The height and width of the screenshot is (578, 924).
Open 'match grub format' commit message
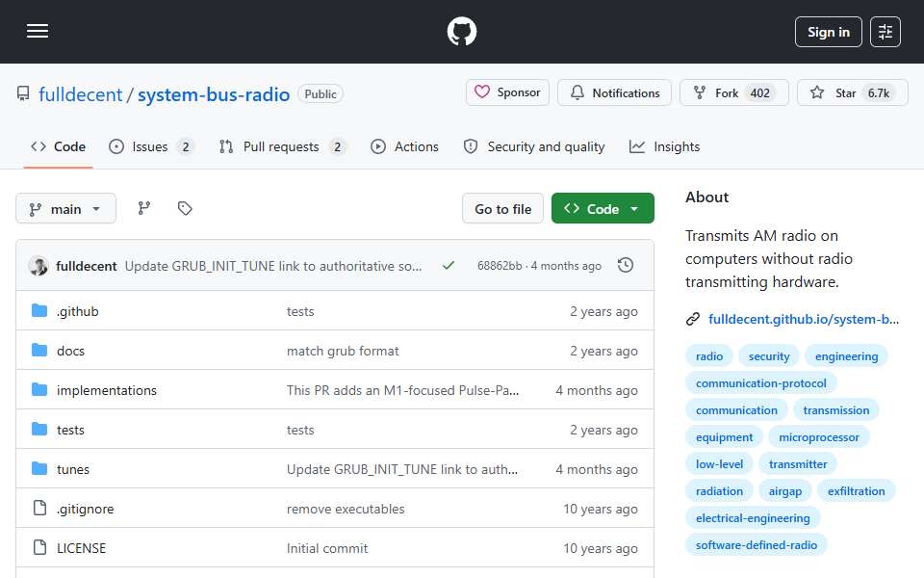[343, 351]
